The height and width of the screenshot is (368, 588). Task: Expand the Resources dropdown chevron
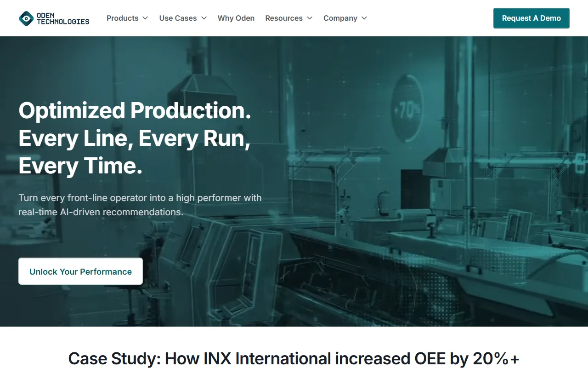tap(310, 18)
